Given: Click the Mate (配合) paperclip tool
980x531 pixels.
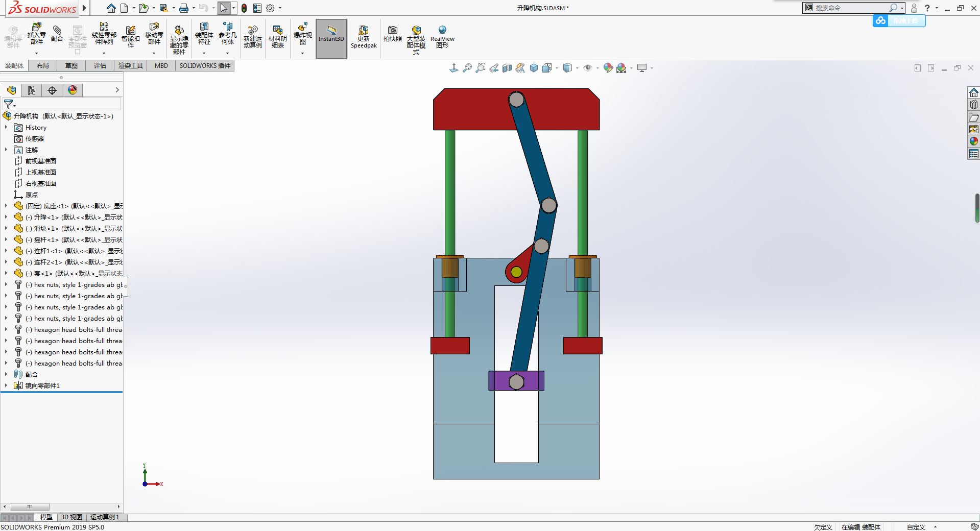Looking at the screenshot, I should [x=57, y=34].
